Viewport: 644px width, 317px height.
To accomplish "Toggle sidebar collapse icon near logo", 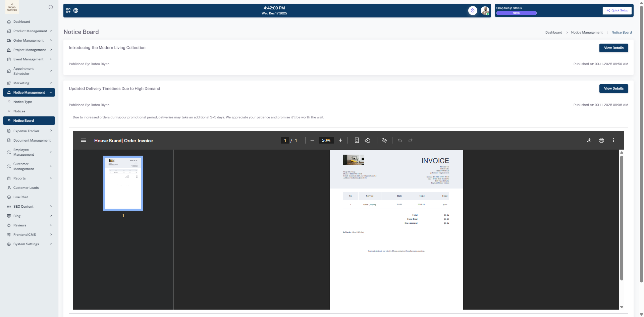I will click(51, 7).
